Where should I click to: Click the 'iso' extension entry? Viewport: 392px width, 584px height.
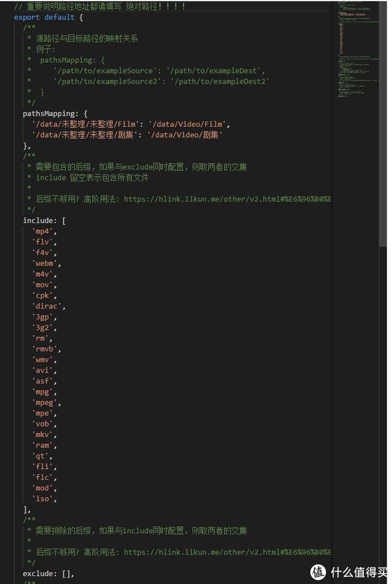(x=42, y=498)
